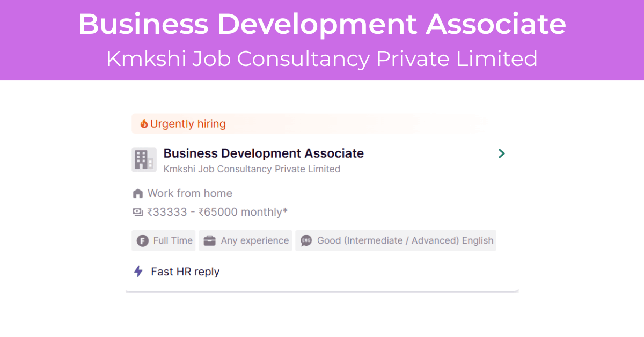Open the Business Development Associate card title
This screenshot has width=644, height=337.
click(264, 153)
